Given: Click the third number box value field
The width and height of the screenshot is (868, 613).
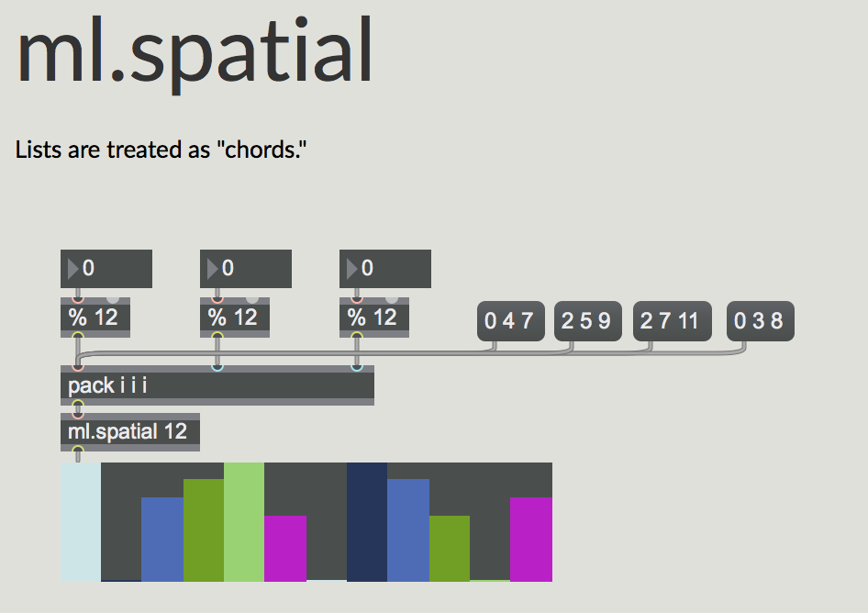Looking at the screenshot, I should pyautogui.click(x=394, y=269).
